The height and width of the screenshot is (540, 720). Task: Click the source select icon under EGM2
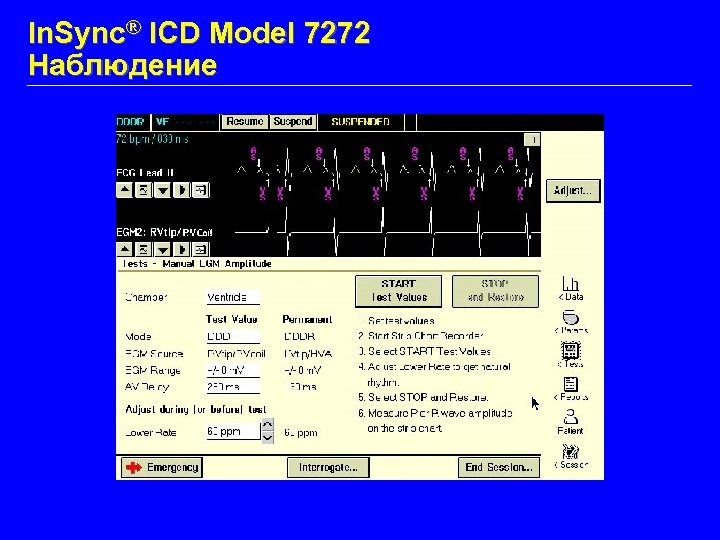201,249
